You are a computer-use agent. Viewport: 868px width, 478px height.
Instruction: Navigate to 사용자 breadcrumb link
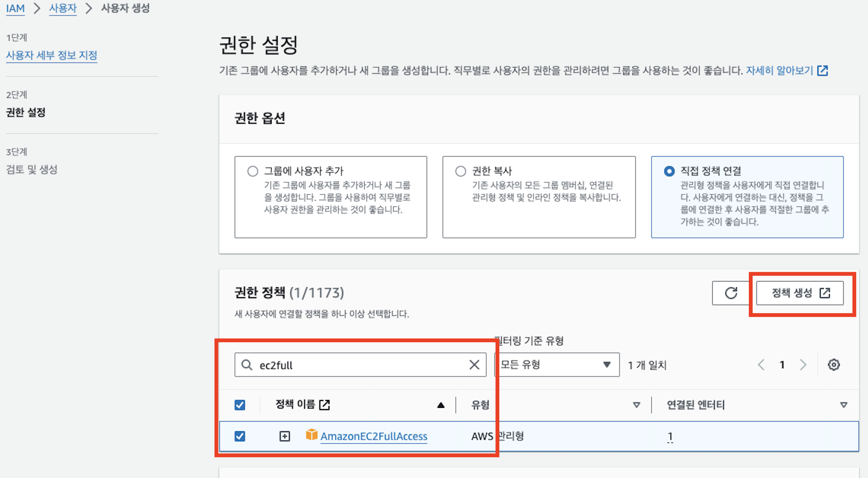pos(63,8)
